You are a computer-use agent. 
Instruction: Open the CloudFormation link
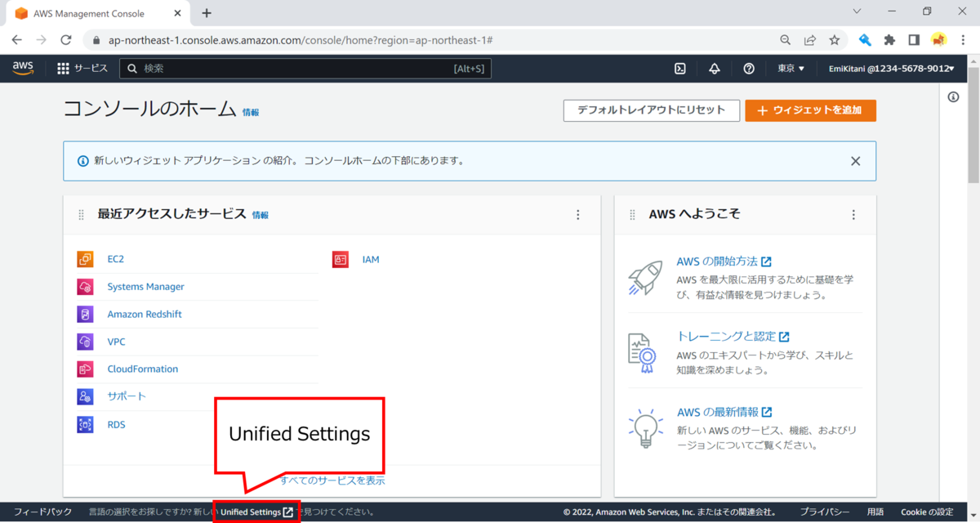[x=143, y=369]
